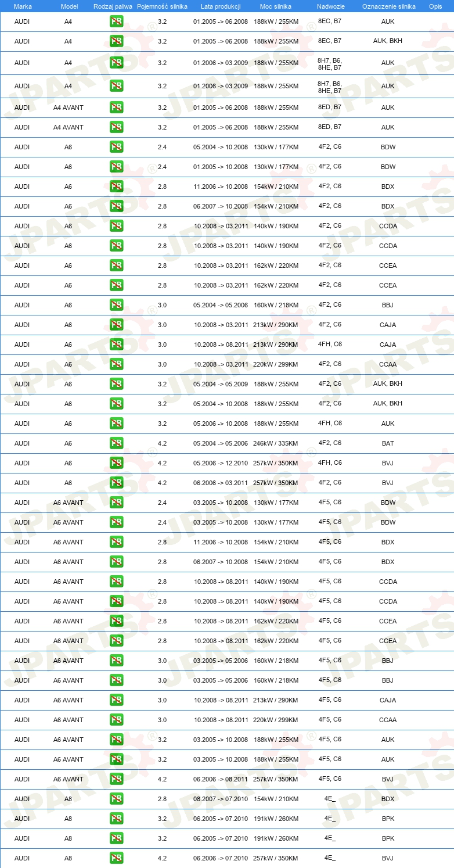Select the '05.2006 -> 10.2008' production years cell
Screen dimensions: 454x868
221,424
